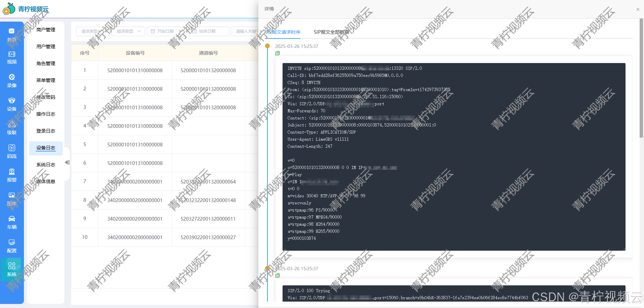Open the 首页 home sidebar icon
The width and height of the screenshot is (644, 308).
click(12, 35)
